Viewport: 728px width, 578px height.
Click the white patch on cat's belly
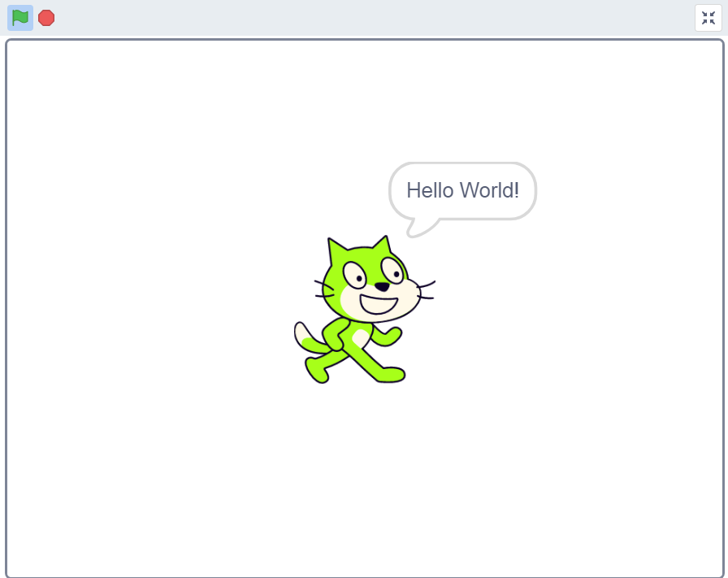point(360,337)
